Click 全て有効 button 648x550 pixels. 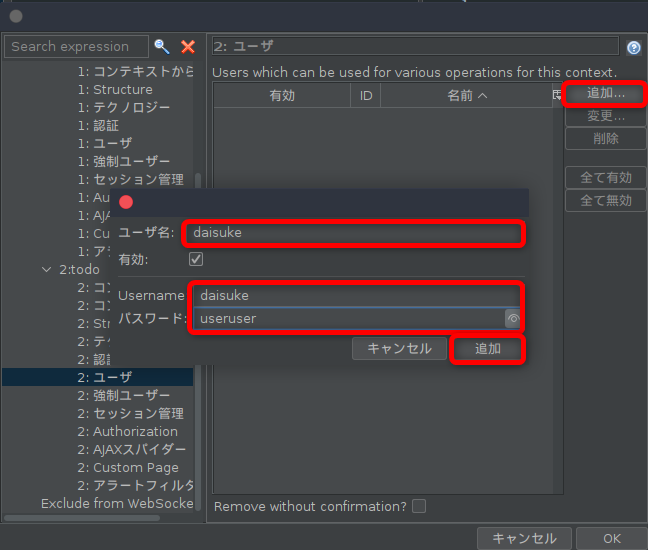(605, 178)
